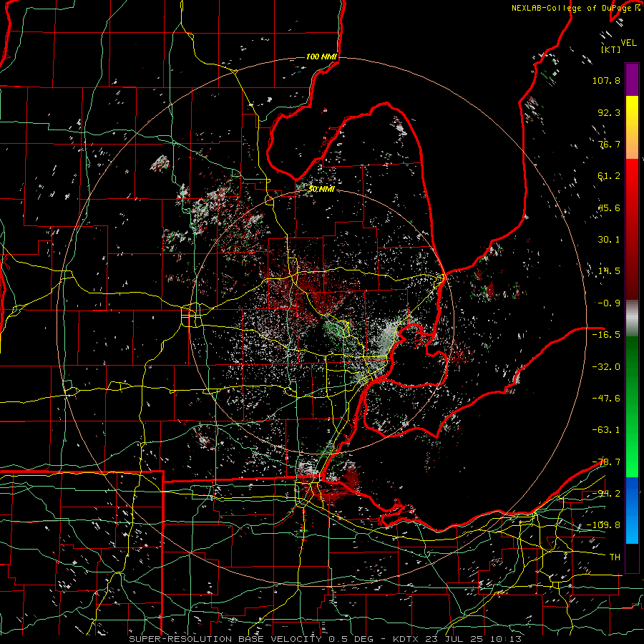The width and height of the screenshot is (644, 644).
Task: Select the 14.5 velocity scale value
Action: pyautogui.click(x=609, y=271)
